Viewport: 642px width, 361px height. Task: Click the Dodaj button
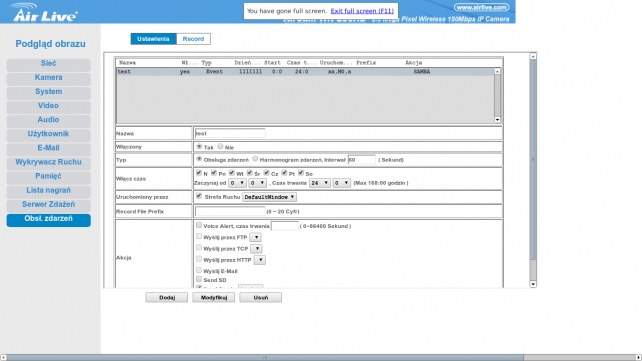point(167,298)
